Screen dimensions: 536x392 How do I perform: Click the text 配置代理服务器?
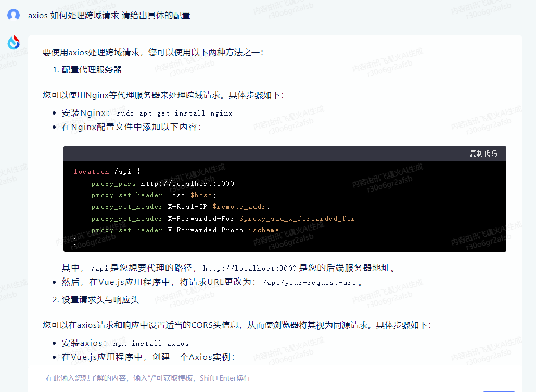pos(92,69)
